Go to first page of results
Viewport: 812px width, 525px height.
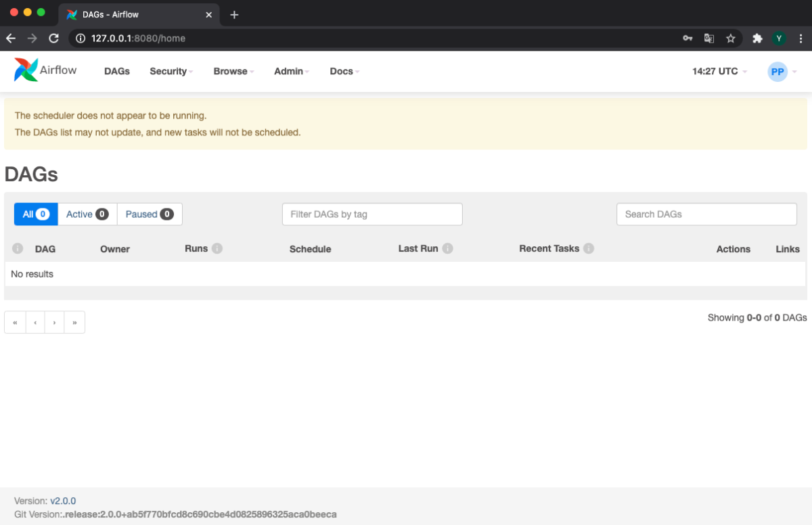15,322
